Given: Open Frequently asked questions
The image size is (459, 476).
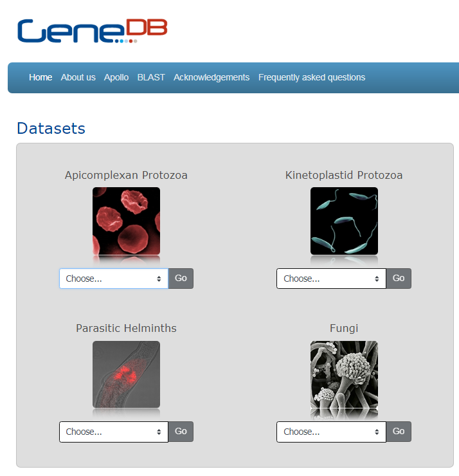Looking at the screenshot, I should [312, 77].
